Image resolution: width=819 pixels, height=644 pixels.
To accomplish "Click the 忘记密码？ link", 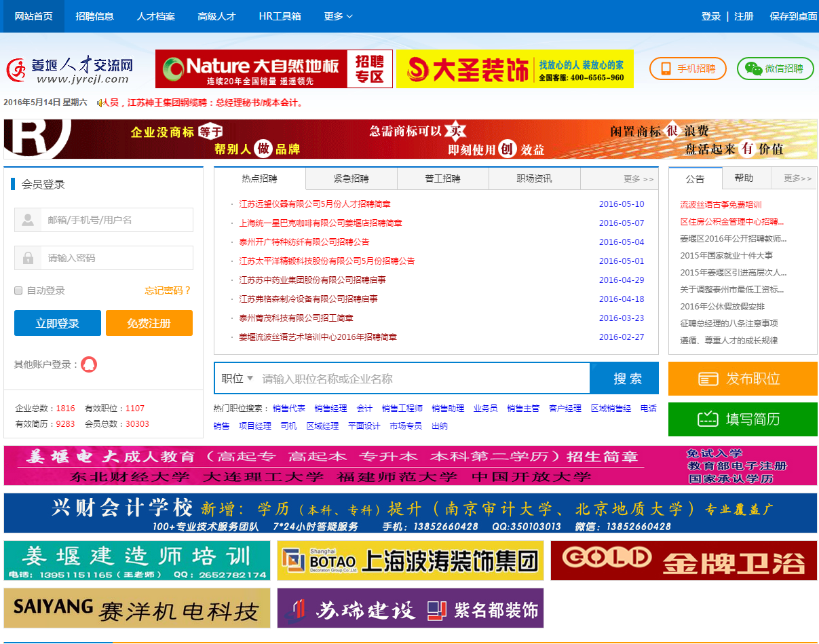I will [x=168, y=290].
